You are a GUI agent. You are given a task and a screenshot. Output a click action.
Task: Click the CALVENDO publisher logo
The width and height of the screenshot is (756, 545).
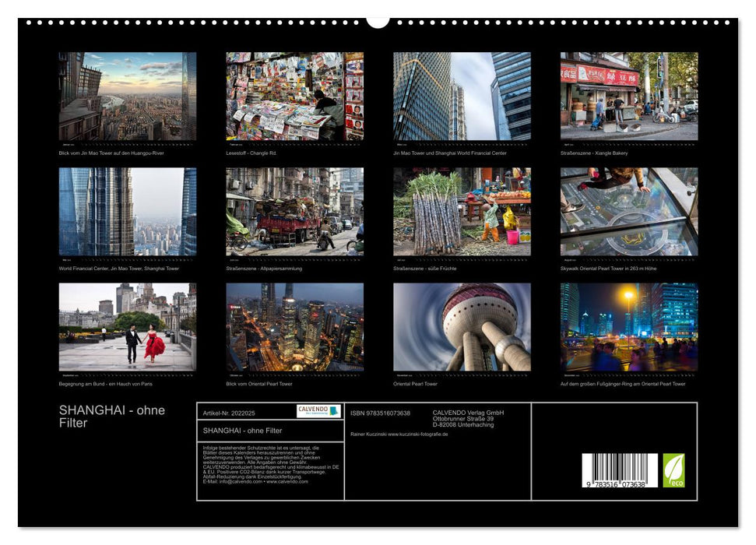pos(317,409)
